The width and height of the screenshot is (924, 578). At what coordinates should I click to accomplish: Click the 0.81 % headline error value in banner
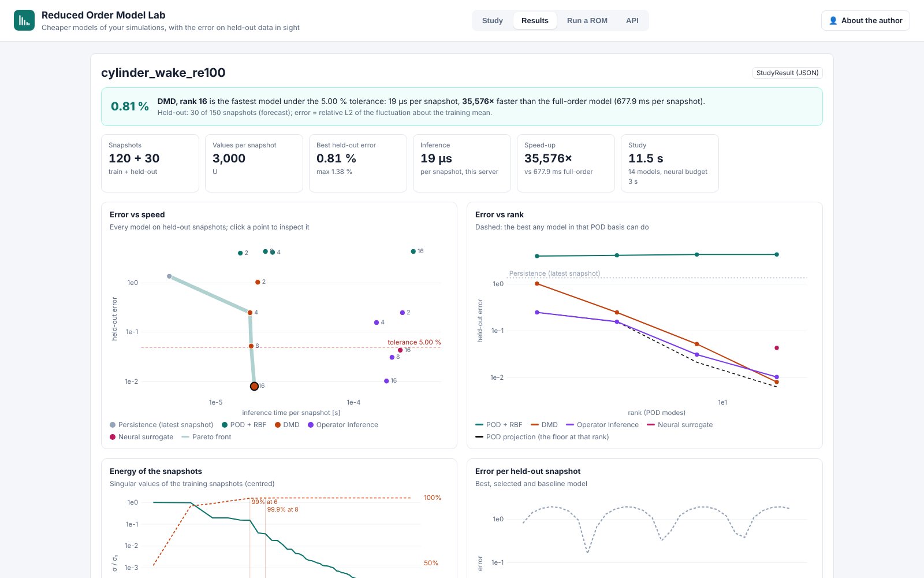130,106
